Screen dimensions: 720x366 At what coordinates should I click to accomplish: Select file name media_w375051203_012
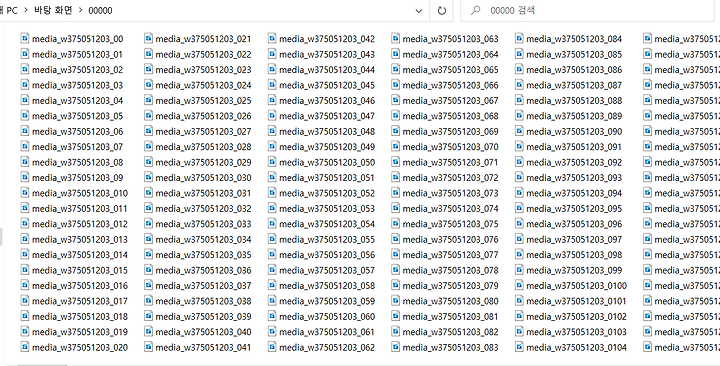tap(80, 224)
